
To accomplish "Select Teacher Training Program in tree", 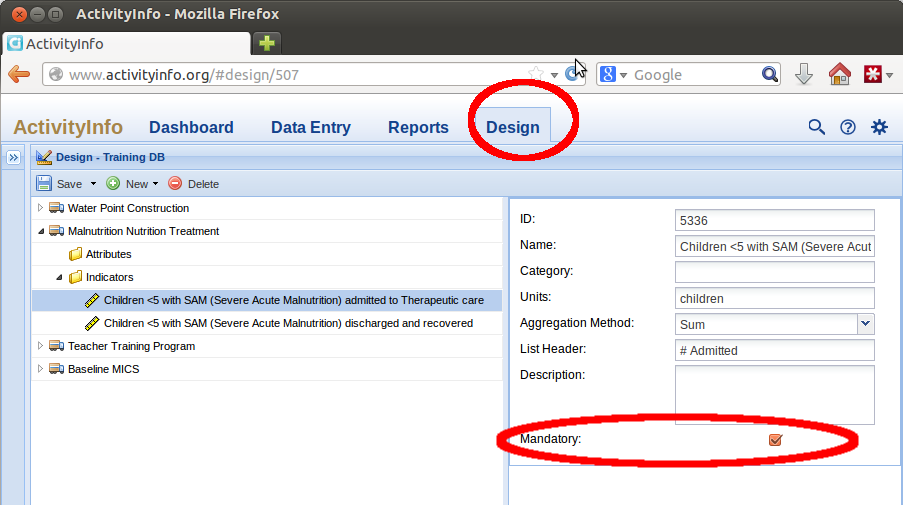I will click(x=267, y=346).
